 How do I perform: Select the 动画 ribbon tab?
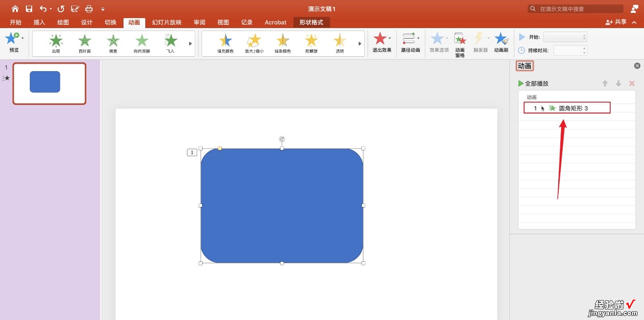point(134,23)
